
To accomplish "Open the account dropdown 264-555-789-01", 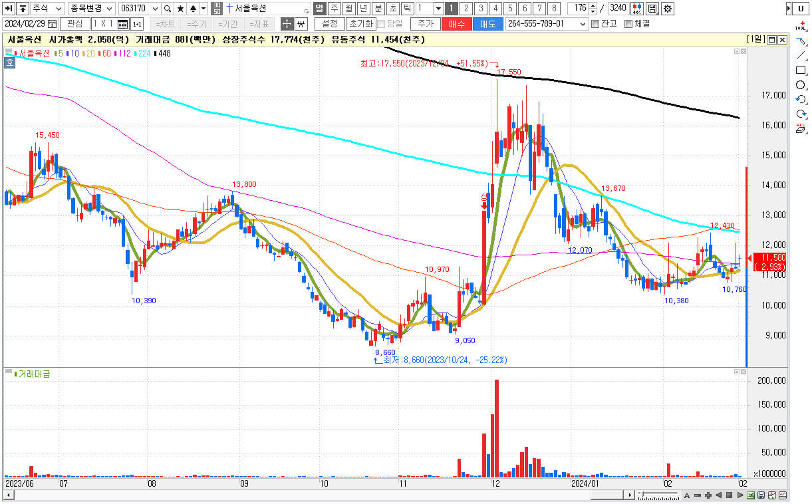I will coord(545,24).
